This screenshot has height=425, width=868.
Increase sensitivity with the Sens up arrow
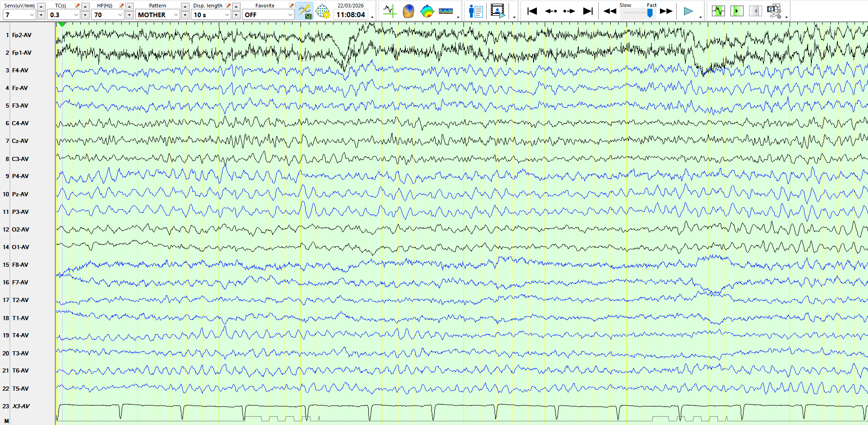[41, 6]
